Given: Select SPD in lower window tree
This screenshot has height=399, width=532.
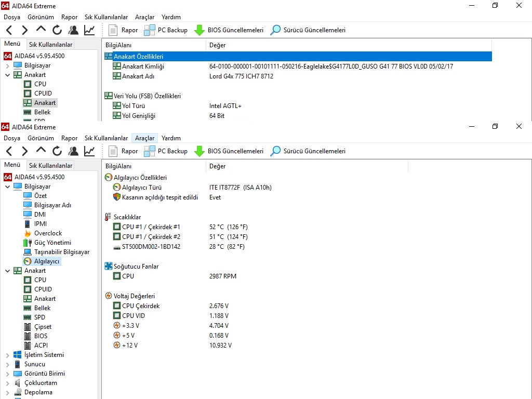Looking at the screenshot, I should (x=39, y=317).
